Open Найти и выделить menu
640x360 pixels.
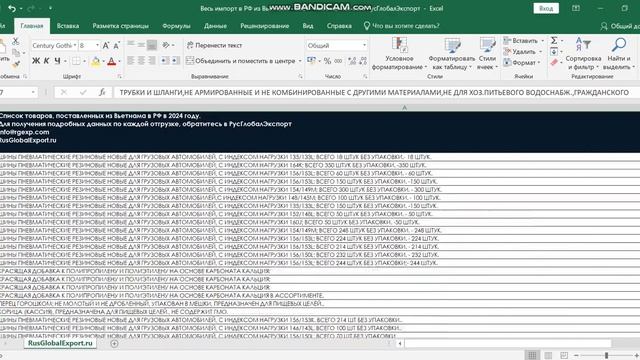point(619,53)
